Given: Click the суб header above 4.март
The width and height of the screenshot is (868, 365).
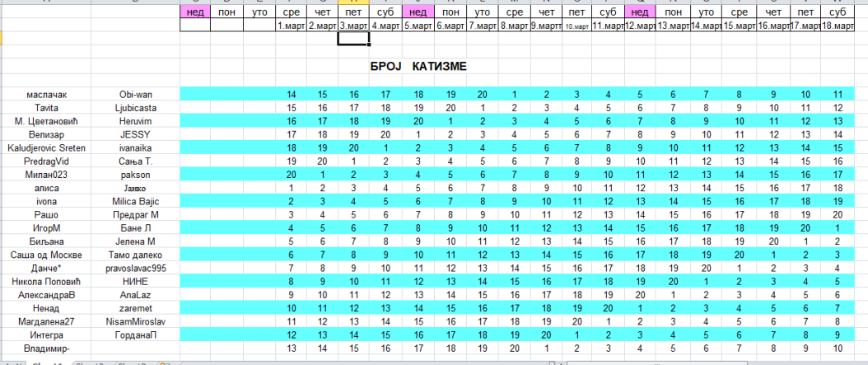Looking at the screenshot, I should tap(386, 12).
